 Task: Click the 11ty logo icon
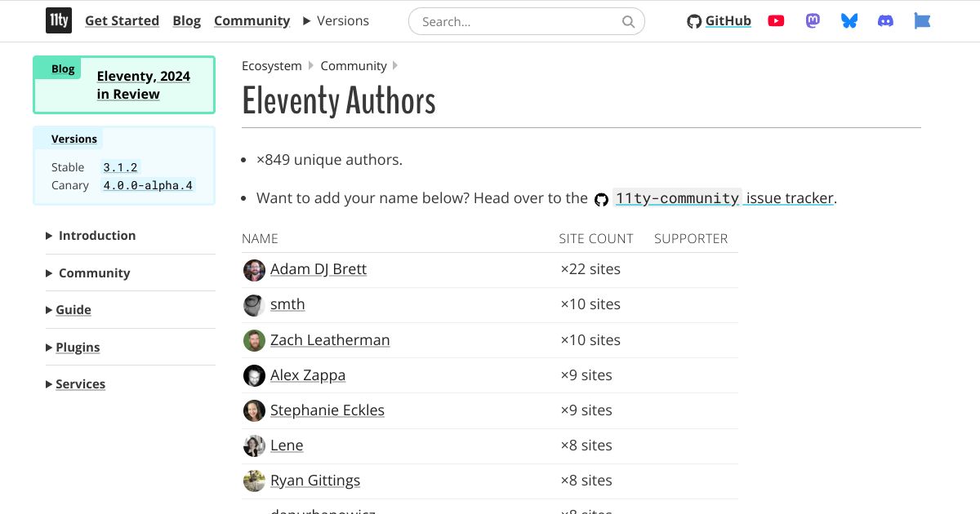click(59, 21)
